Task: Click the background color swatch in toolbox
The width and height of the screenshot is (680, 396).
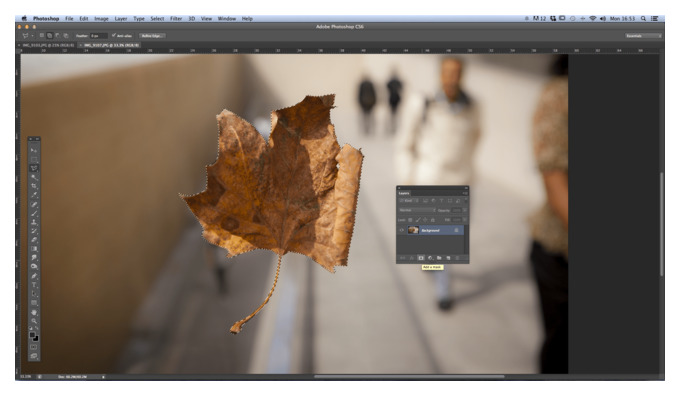Action: coord(36,338)
